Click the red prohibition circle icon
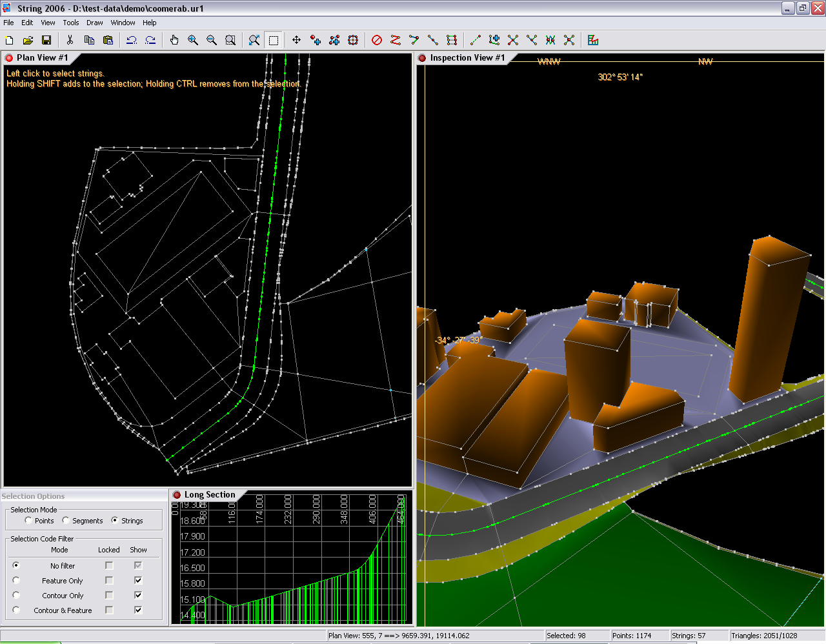The image size is (826, 644). 377,40
